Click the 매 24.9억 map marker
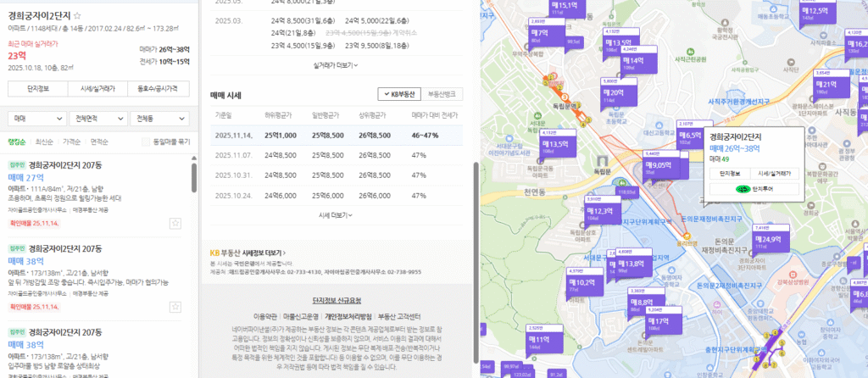This screenshot has height=378, width=868. [x=771, y=240]
